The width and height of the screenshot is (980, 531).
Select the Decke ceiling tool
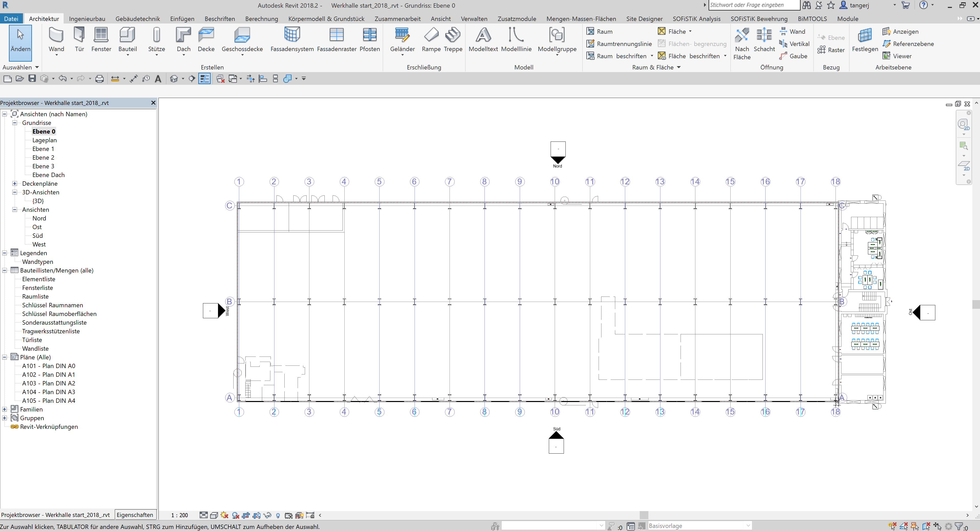tap(206, 40)
